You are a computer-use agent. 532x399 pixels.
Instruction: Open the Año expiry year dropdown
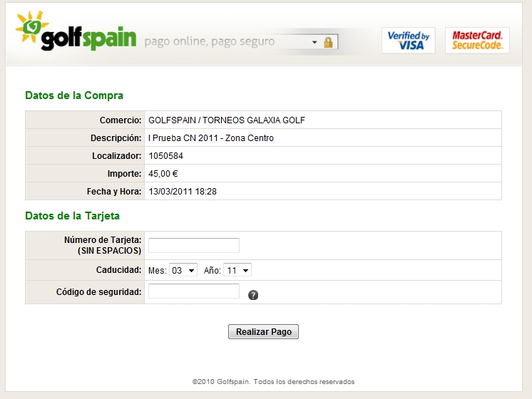(x=237, y=270)
